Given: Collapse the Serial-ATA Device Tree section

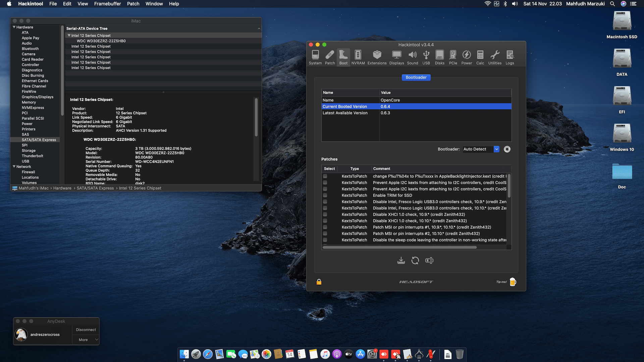Looking at the screenshot, I should pos(259,28).
